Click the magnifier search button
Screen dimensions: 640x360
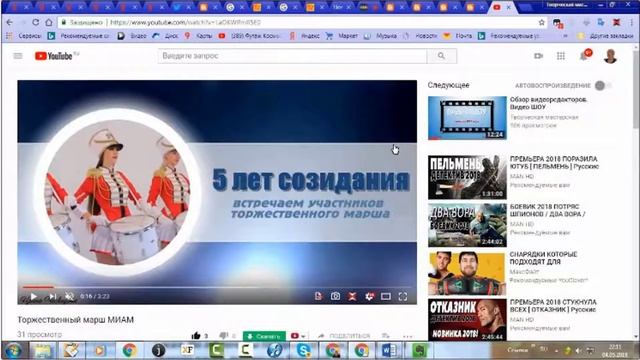pyautogui.click(x=441, y=56)
